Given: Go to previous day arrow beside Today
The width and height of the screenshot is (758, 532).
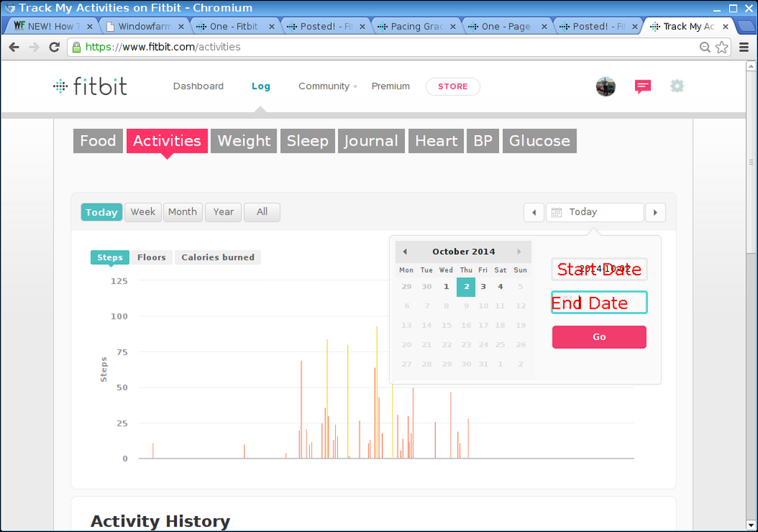Looking at the screenshot, I should (x=534, y=212).
